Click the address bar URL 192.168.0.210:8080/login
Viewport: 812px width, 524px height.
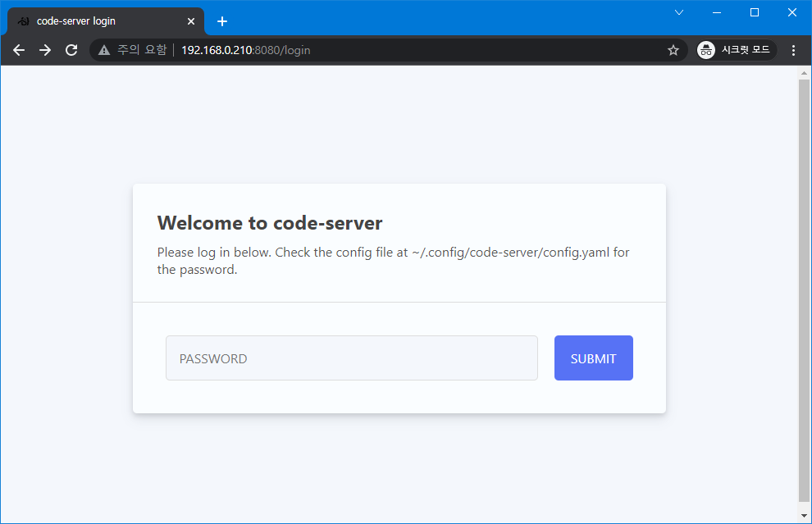pos(246,50)
